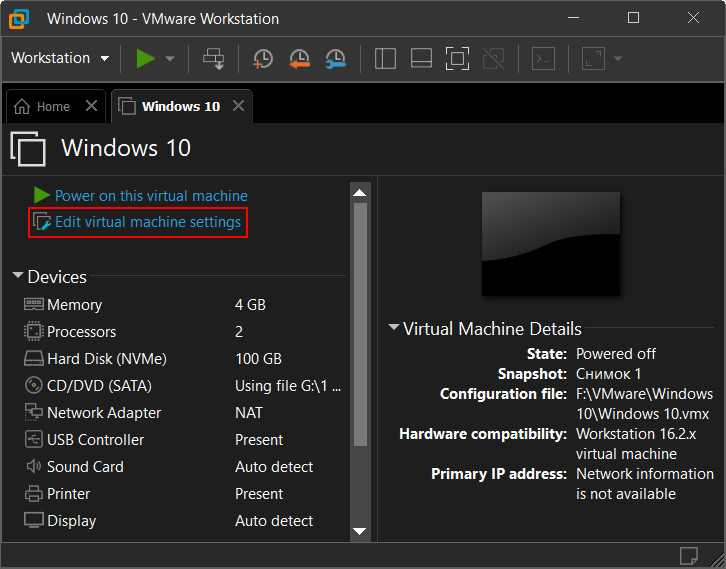The width and height of the screenshot is (726, 569).
Task: Close the Windows 10 tab
Action: (238, 106)
